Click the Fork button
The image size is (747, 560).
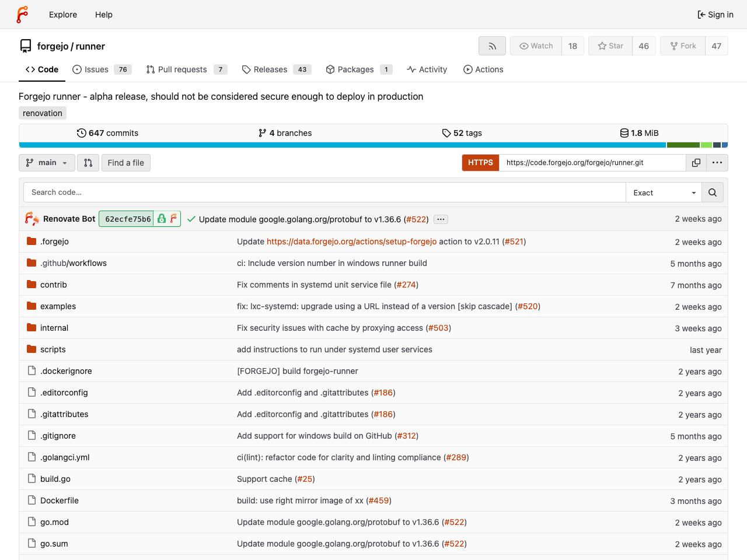683,46
